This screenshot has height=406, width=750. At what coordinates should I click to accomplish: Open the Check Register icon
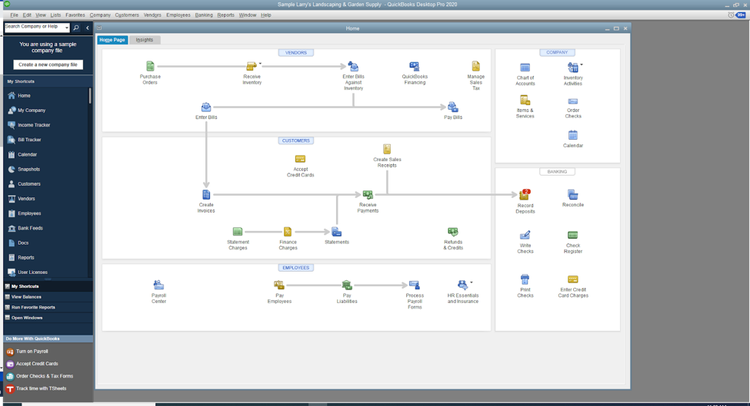tap(573, 235)
